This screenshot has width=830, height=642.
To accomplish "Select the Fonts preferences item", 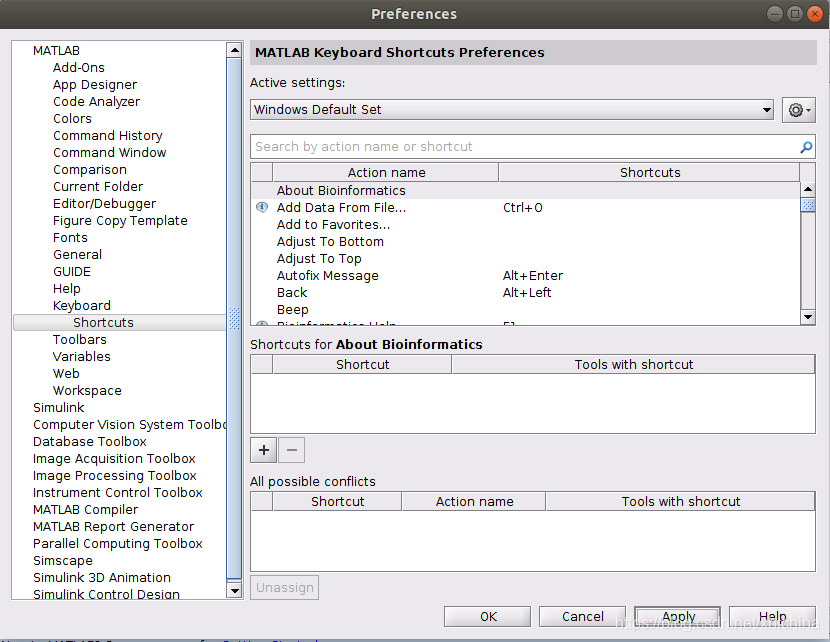I will [70, 237].
